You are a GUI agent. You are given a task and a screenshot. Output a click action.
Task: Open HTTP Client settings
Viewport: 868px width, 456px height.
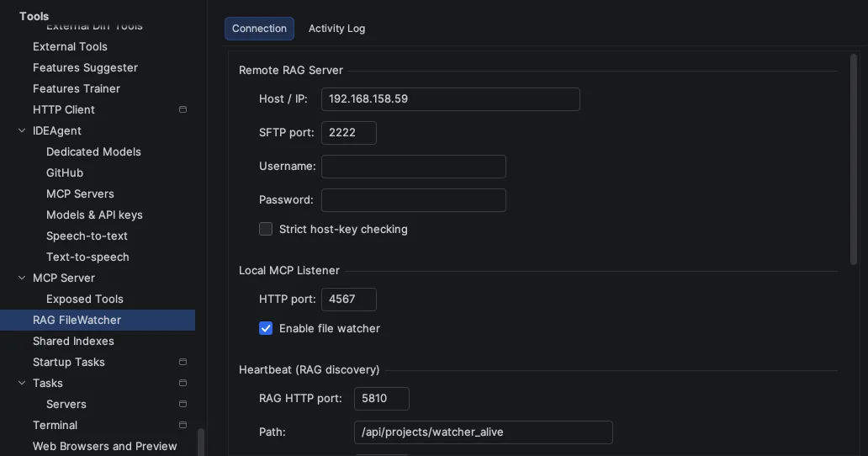pos(64,109)
